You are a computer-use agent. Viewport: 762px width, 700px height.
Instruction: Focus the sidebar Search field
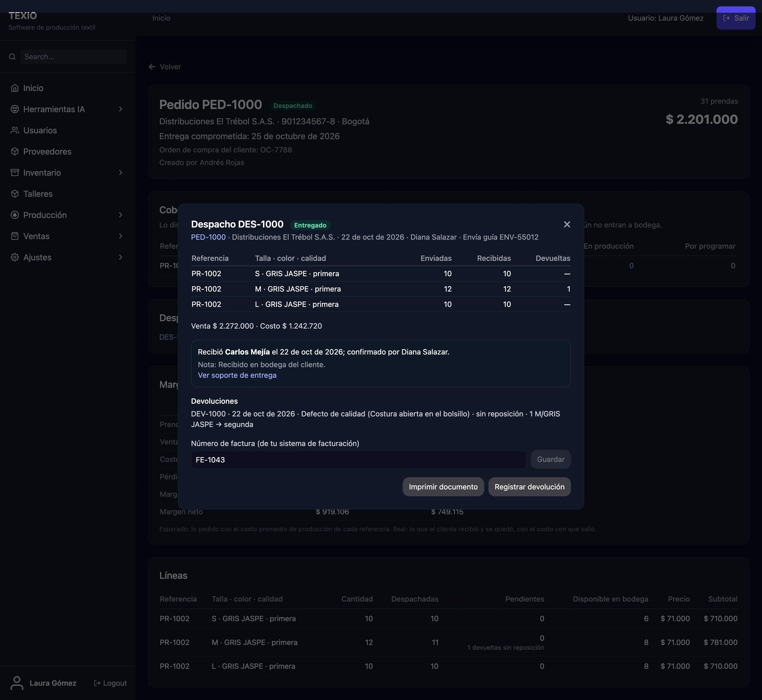pos(74,57)
